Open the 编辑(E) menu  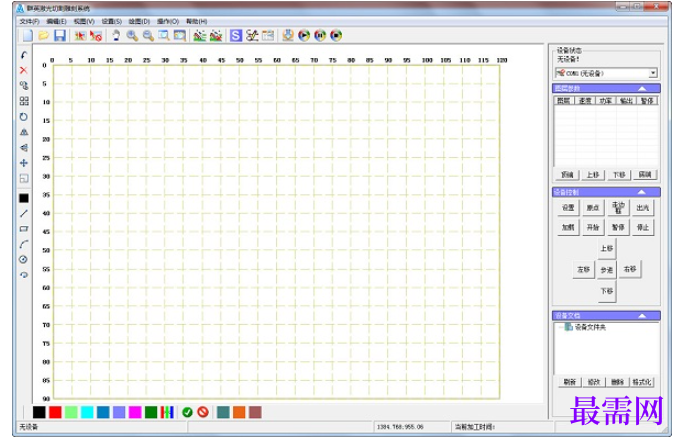[57, 21]
